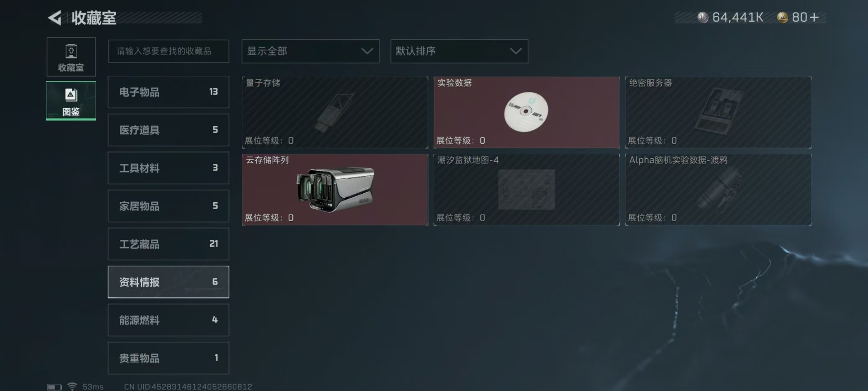
Task: Open the 量子存储 collectible card
Action: pos(335,112)
